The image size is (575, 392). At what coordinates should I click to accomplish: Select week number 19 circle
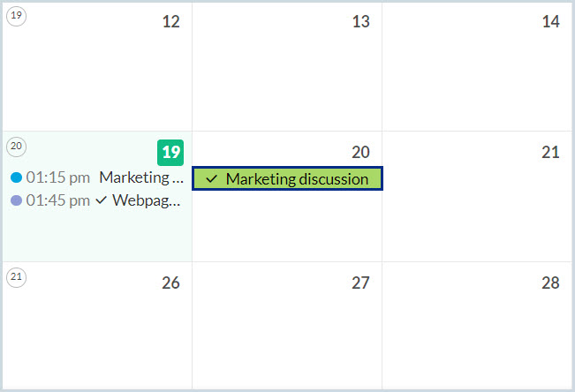click(16, 16)
